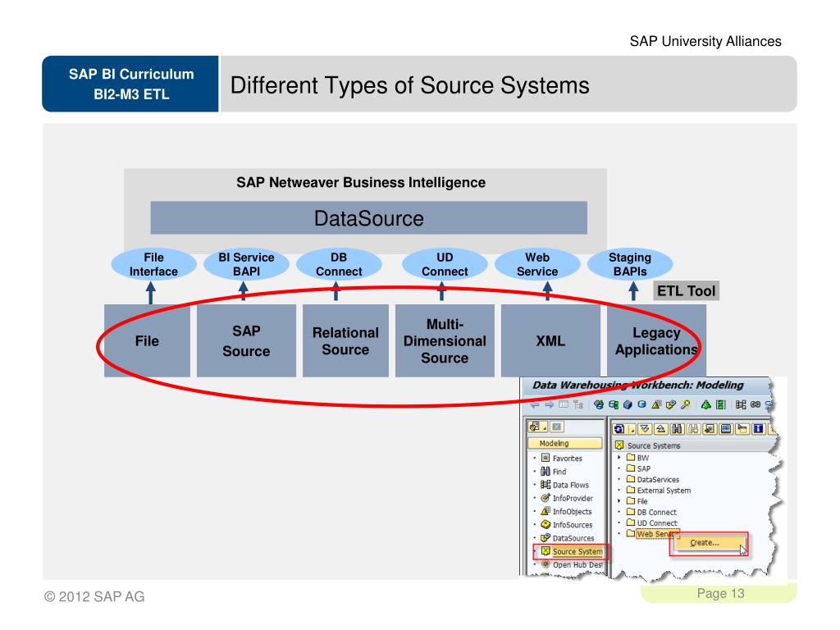Select the UD Connect folder
The width and height of the screenshot is (840, 630).
coord(652,523)
